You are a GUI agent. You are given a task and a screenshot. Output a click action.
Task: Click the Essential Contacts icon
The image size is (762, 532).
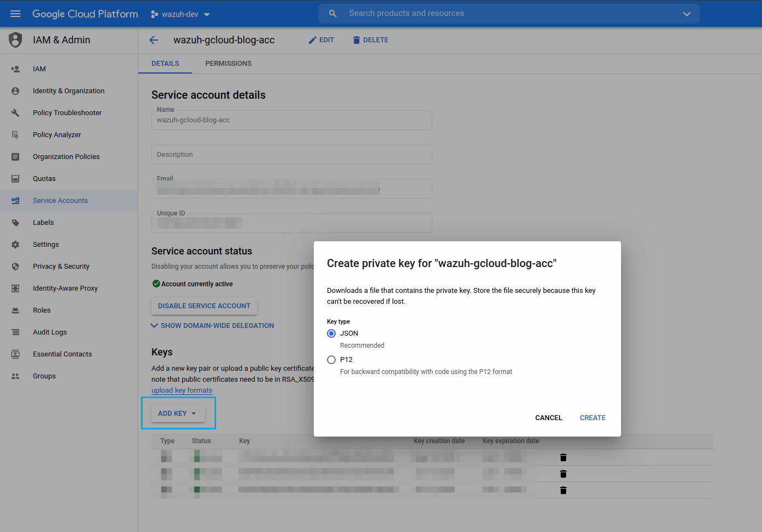coord(15,354)
